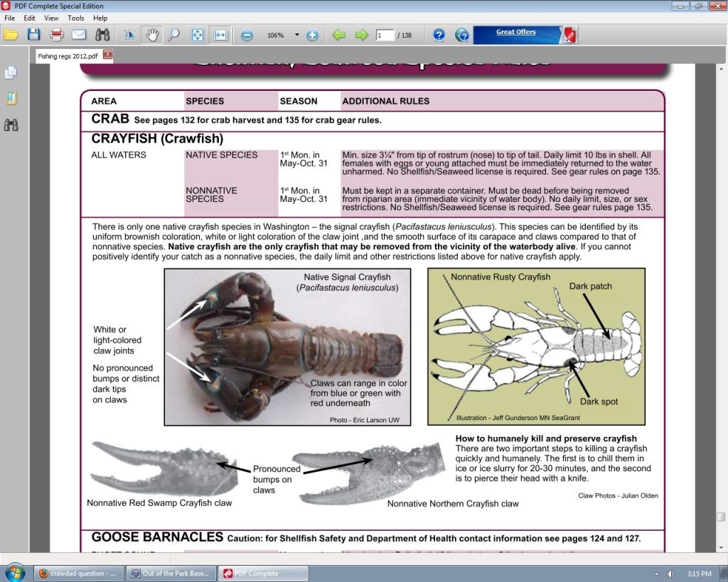Switch to Out of the Park Baseball taskbar item

click(x=171, y=573)
